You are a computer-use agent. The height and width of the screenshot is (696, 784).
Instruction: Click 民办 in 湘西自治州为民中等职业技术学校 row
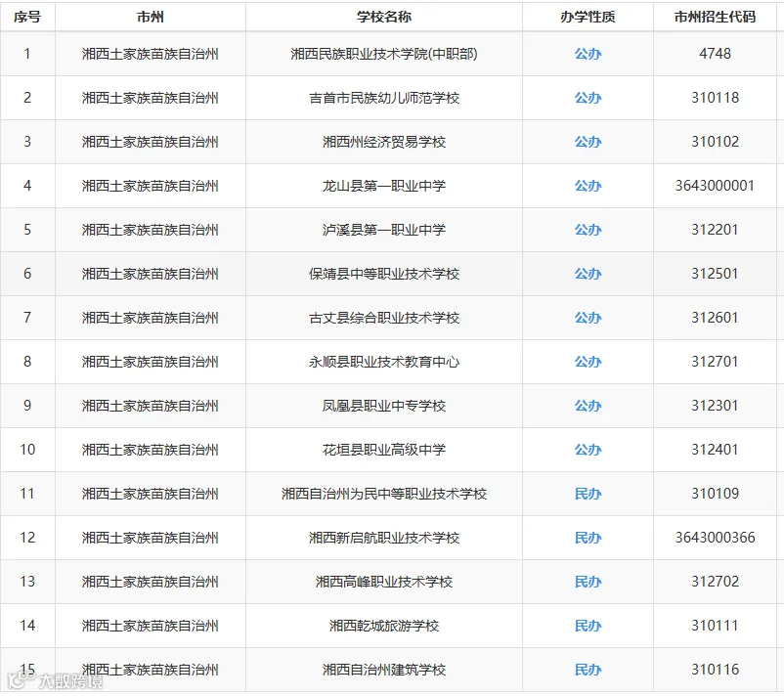[x=588, y=494]
